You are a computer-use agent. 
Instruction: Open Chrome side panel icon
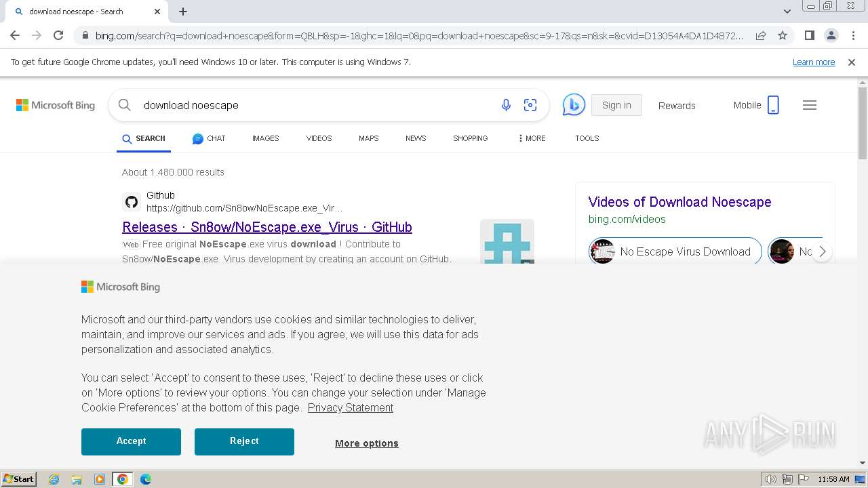[x=809, y=35]
